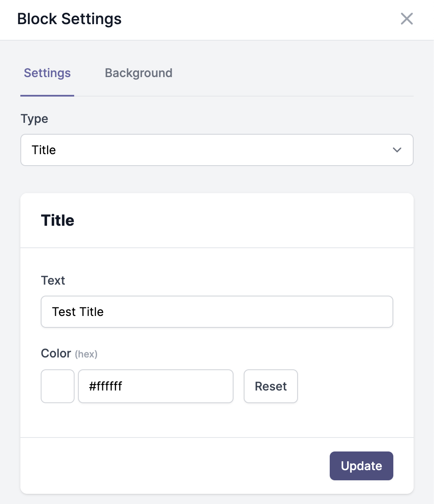The height and width of the screenshot is (504, 434).
Task: Focus the #ffffff hex color input
Action: [156, 386]
